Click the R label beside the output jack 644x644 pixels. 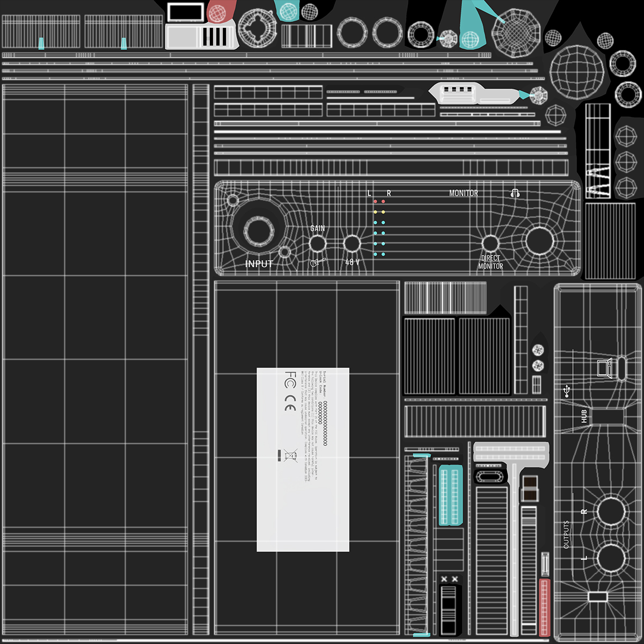[x=584, y=511]
